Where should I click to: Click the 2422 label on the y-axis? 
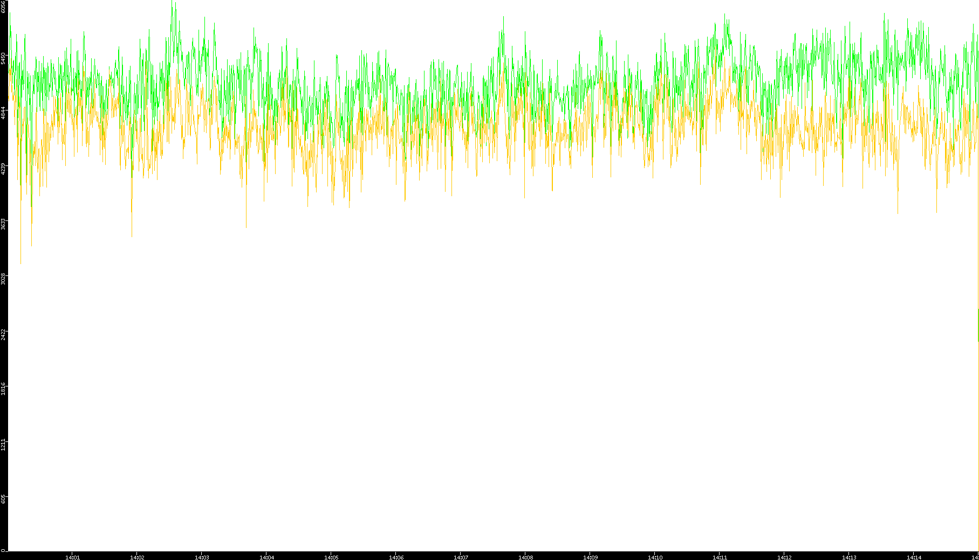[x=4, y=334]
